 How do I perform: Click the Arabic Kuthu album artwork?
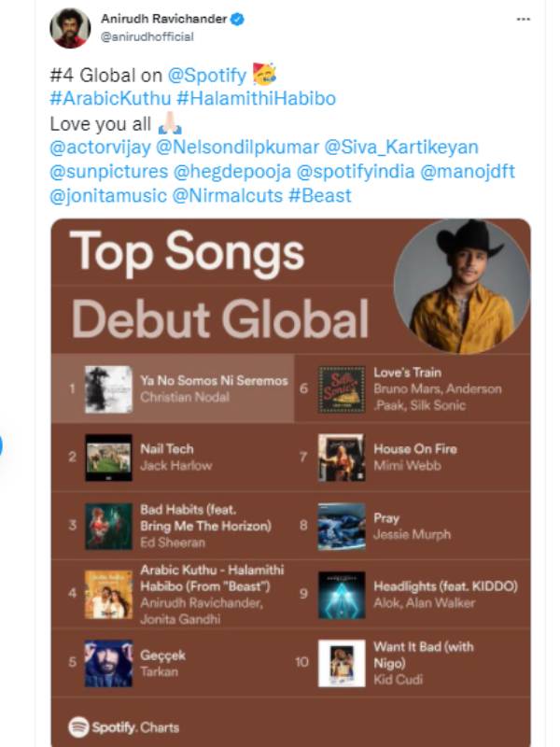tap(108, 594)
